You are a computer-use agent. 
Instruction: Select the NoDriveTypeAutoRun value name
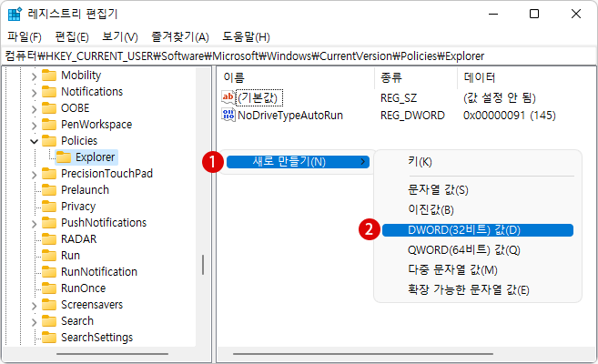click(x=290, y=115)
